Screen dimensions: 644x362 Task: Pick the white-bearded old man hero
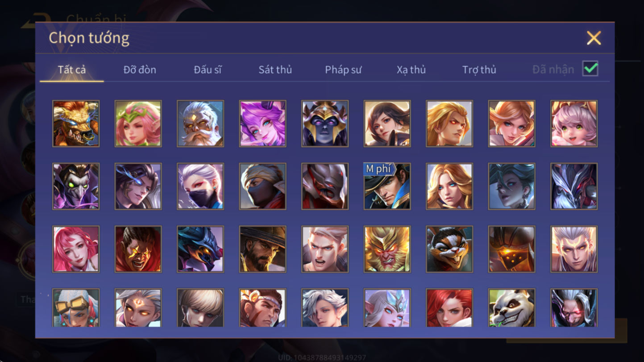(x=200, y=123)
